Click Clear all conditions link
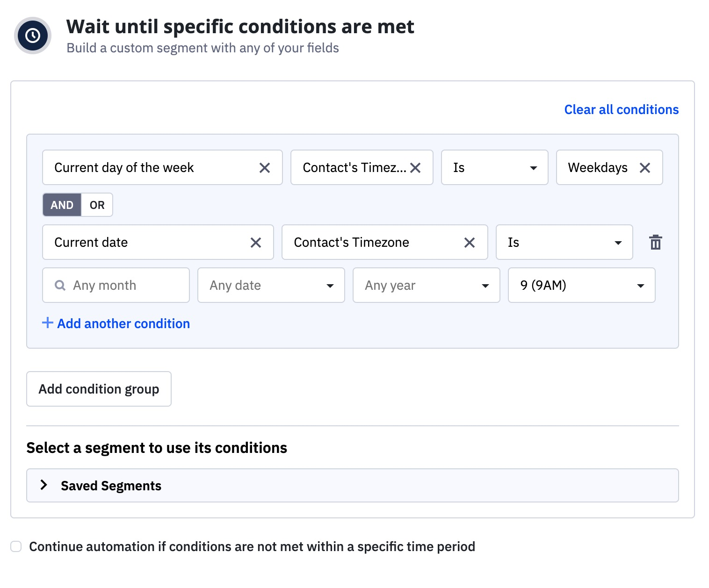This screenshot has width=709, height=588. click(621, 109)
